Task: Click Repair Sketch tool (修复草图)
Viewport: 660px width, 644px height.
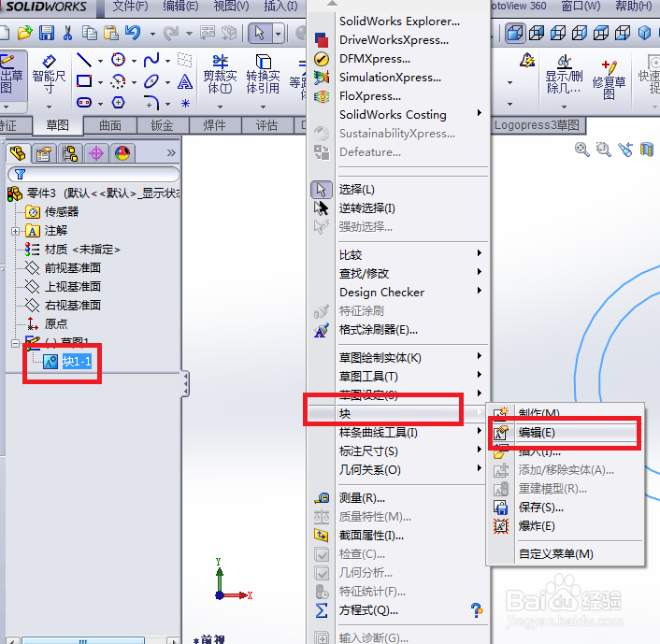Action: click(x=610, y=80)
